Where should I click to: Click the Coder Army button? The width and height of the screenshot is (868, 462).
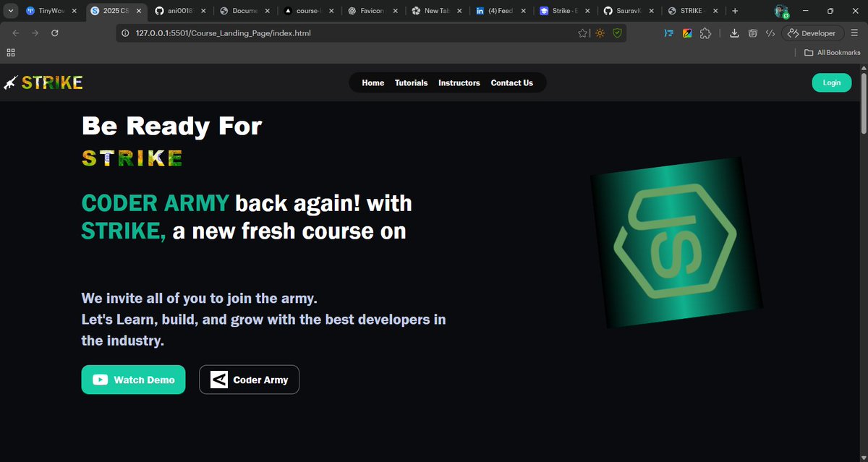(x=249, y=380)
